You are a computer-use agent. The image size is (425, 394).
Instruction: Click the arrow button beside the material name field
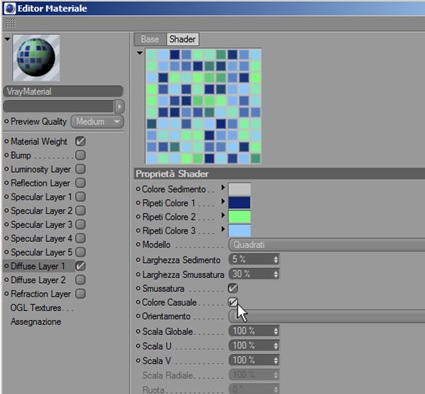click(119, 107)
